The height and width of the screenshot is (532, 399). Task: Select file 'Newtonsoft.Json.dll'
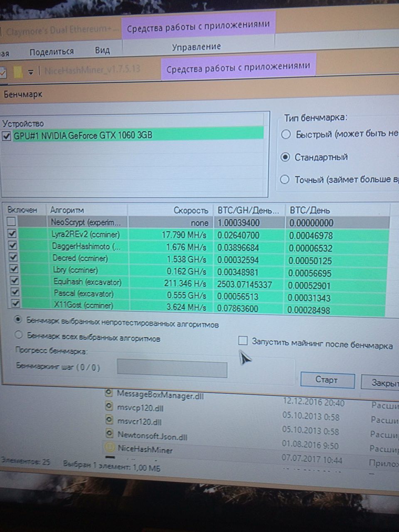pos(152,436)
